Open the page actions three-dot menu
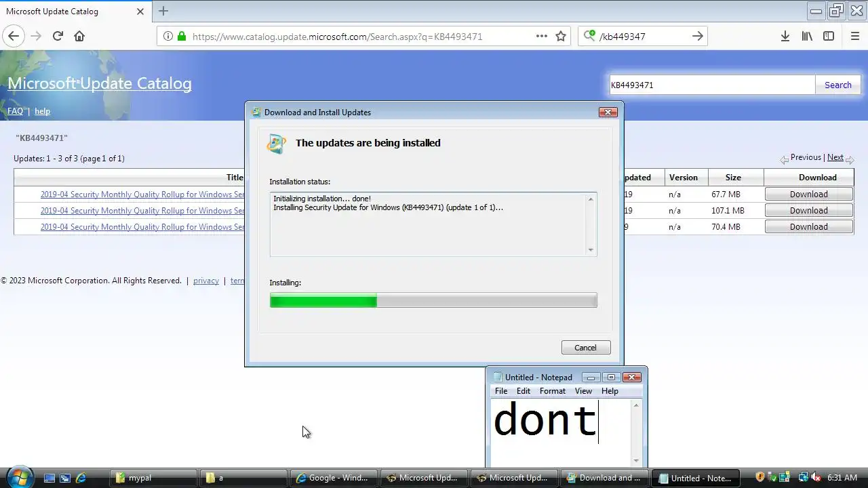Viewport: 868px width, 488px height. coord(542,37)
